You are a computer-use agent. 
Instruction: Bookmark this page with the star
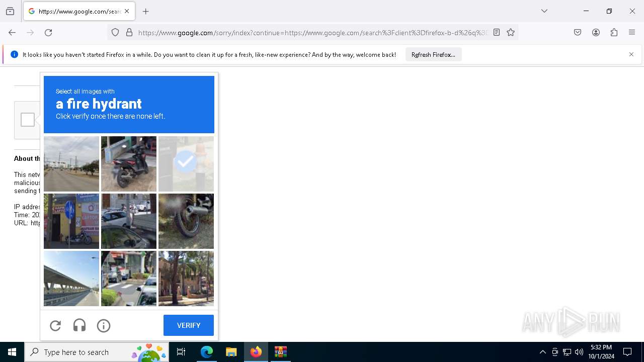511,33
